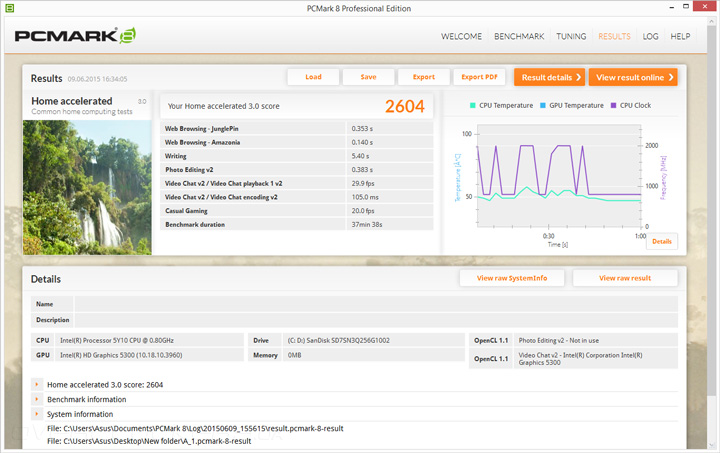Select the Photo Editing v2 row
Screen dimensions: 720x453
coord(297,169)
